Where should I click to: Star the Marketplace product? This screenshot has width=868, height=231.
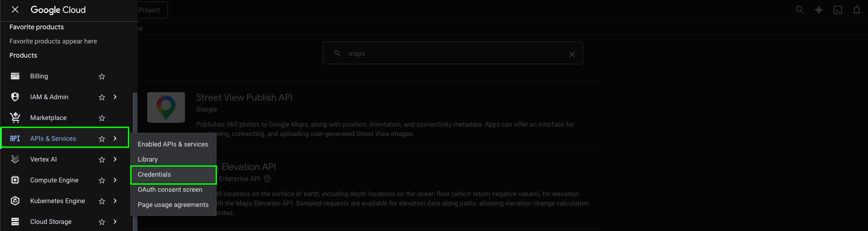click(x=102, y=118)
